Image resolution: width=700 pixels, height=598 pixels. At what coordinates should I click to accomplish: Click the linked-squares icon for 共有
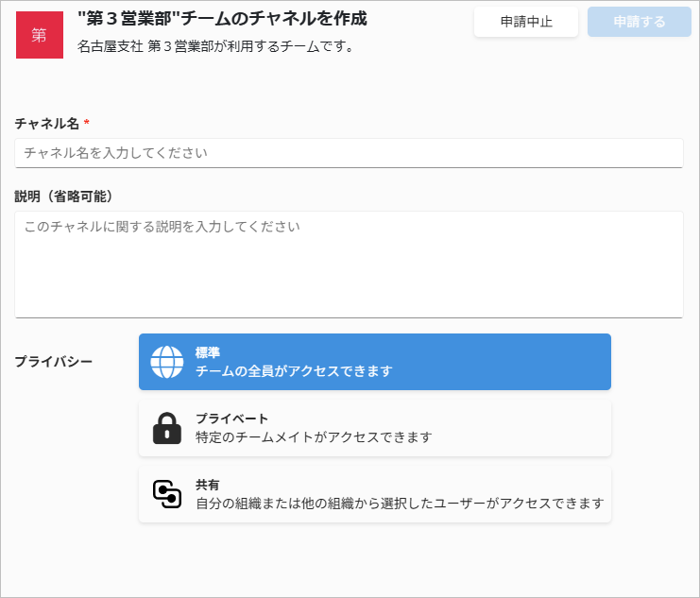pyautogui.click(x=167, y=494)
